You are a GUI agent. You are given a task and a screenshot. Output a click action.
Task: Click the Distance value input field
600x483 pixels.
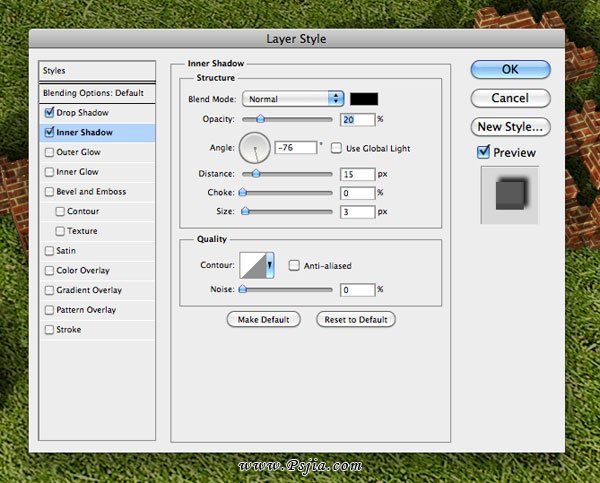(x=356, y=173)
